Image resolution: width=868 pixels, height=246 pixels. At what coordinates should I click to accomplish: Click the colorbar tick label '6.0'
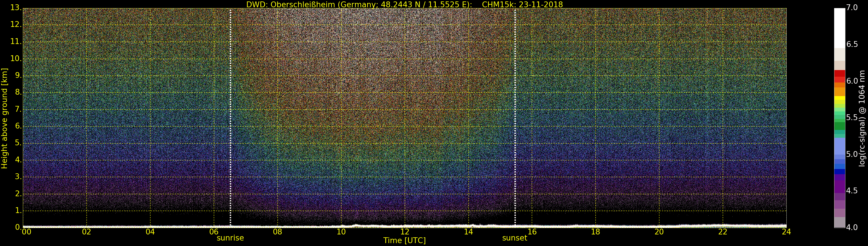(852, 81)
